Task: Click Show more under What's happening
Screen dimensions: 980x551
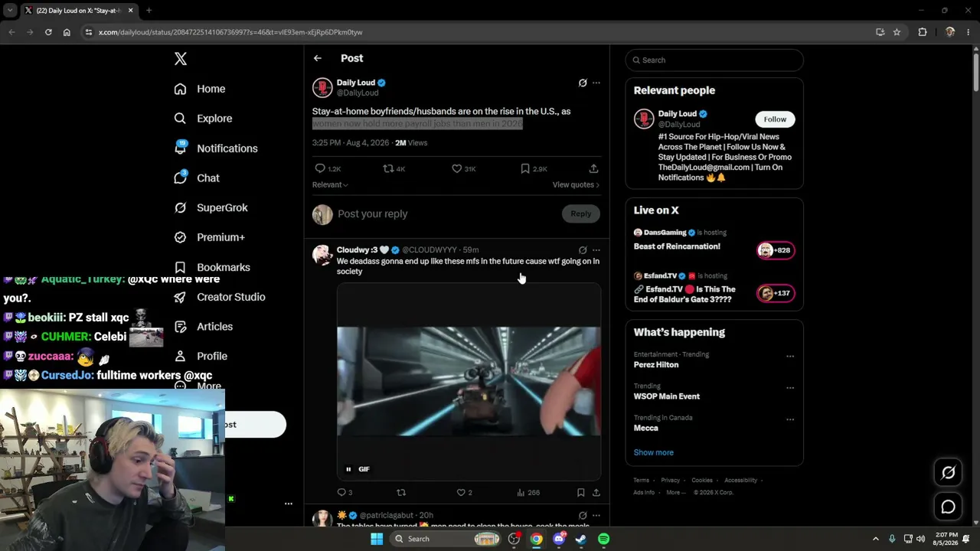Action: [x=654, y=452]
